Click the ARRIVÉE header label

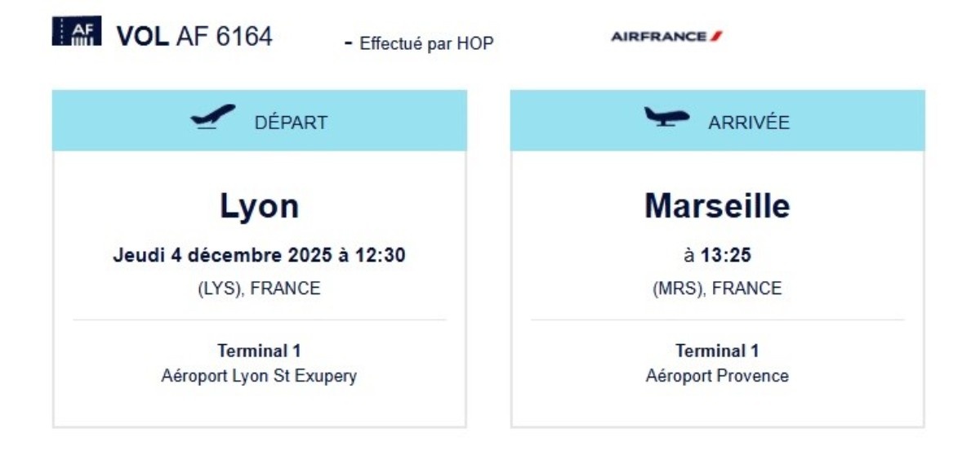[749, 123]
